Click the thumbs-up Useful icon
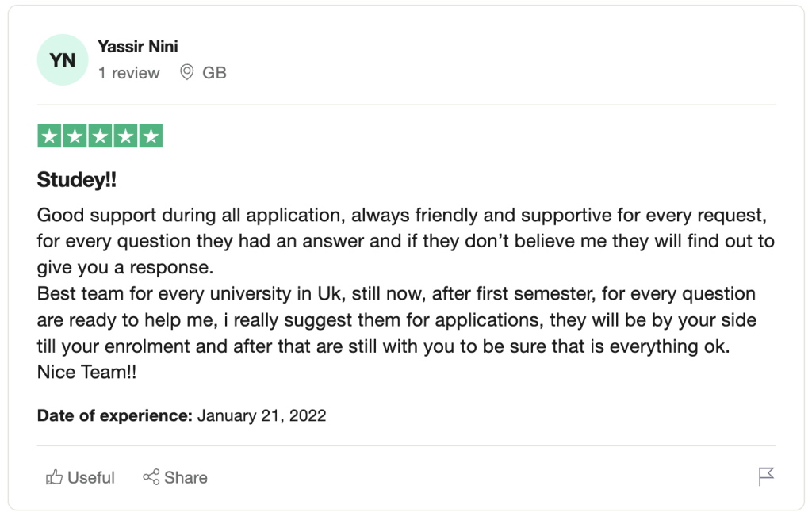 coord(54,476)
